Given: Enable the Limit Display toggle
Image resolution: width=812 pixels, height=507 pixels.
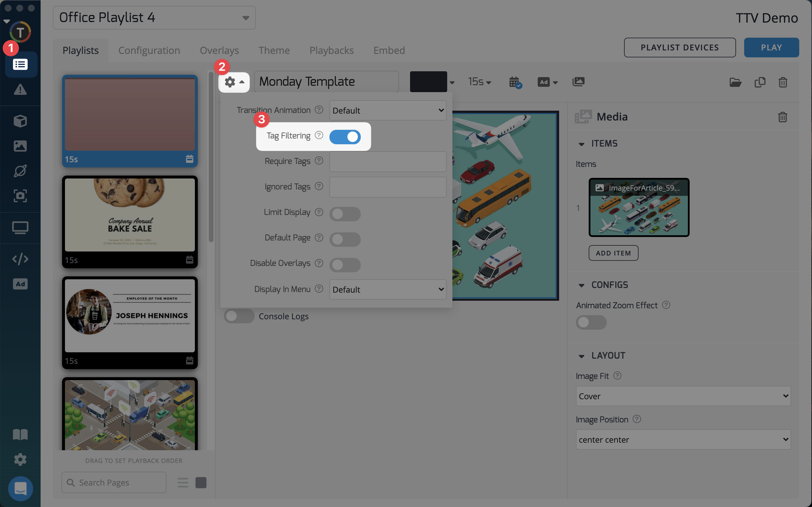Looking at the screenshot, I should pos(345,214).
